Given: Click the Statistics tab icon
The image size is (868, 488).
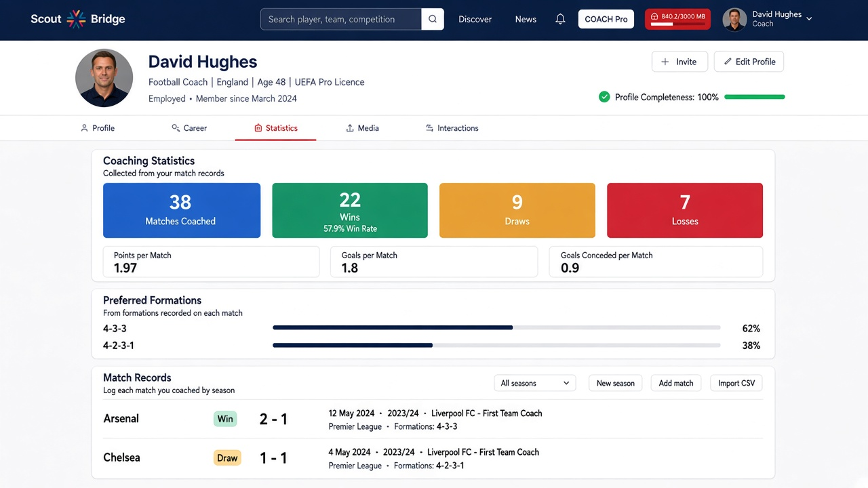Looking at the screenshot, I should click(x=258, y=128).
